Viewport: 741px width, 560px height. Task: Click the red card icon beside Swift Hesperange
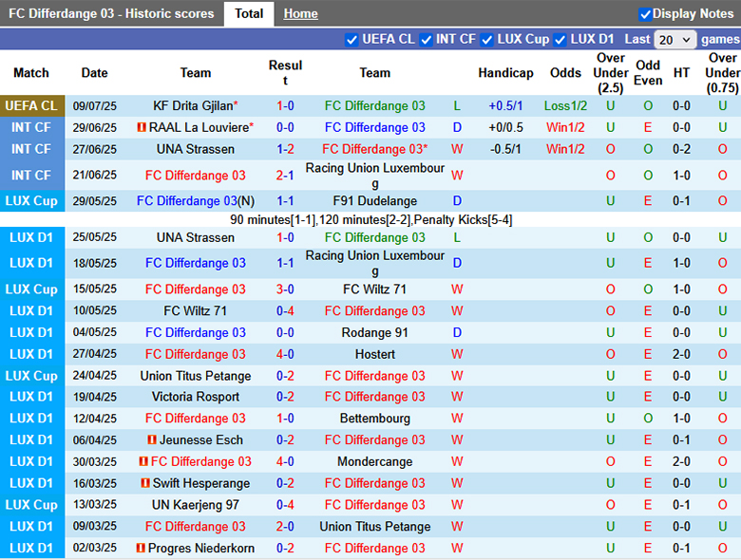coord(145,483)
